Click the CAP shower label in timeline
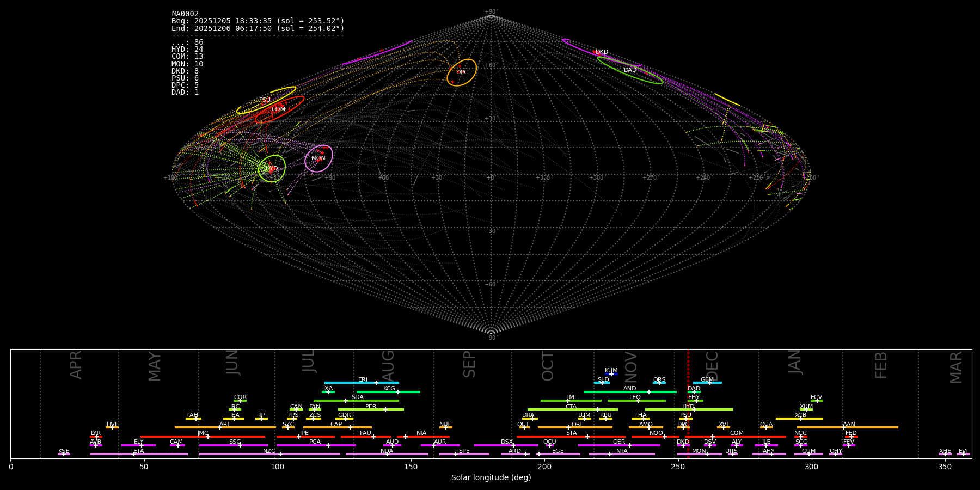The width and height of the screenshot is (980, 490). (x=336, y=425)
